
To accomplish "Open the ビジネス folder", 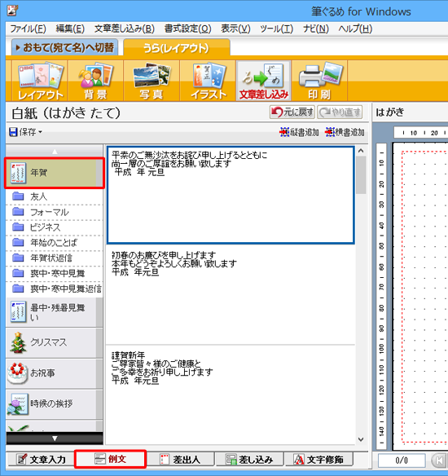I will 55,227.
